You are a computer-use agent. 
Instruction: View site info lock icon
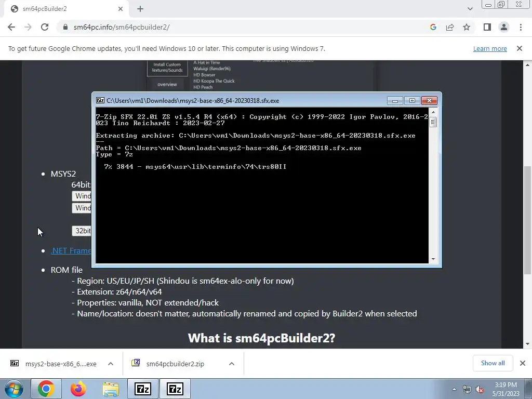pyautogui.click(x=65, y=27)
